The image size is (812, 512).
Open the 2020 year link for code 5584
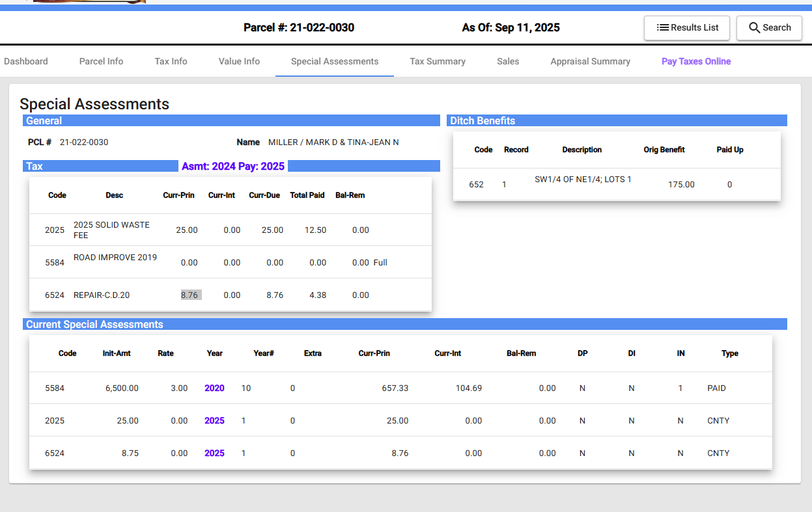214,388
